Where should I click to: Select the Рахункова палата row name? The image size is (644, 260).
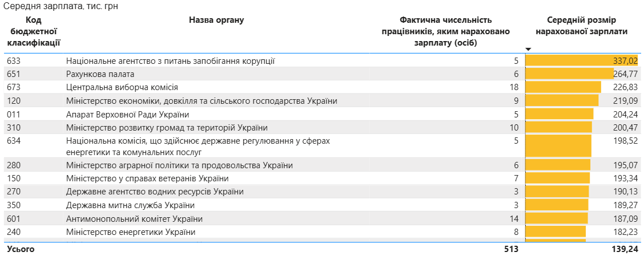pyautogui.click(x=100, y=74)
